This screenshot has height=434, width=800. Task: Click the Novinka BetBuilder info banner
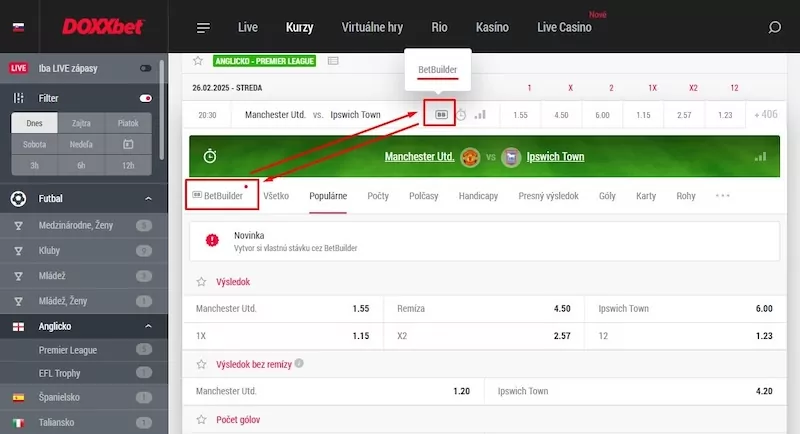(x=484, y=241)
